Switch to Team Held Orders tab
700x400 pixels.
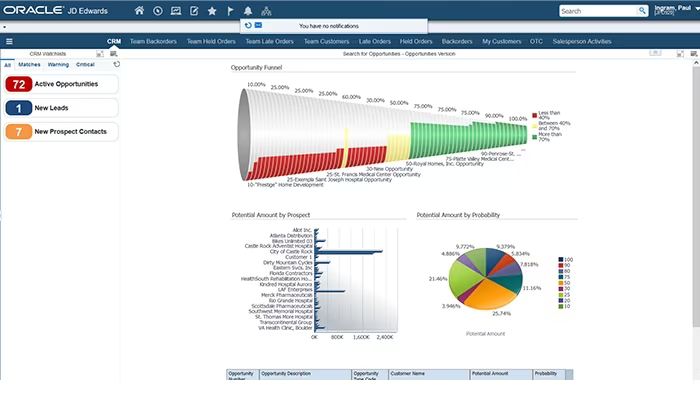pyautogui.click(x=211, y=42)
